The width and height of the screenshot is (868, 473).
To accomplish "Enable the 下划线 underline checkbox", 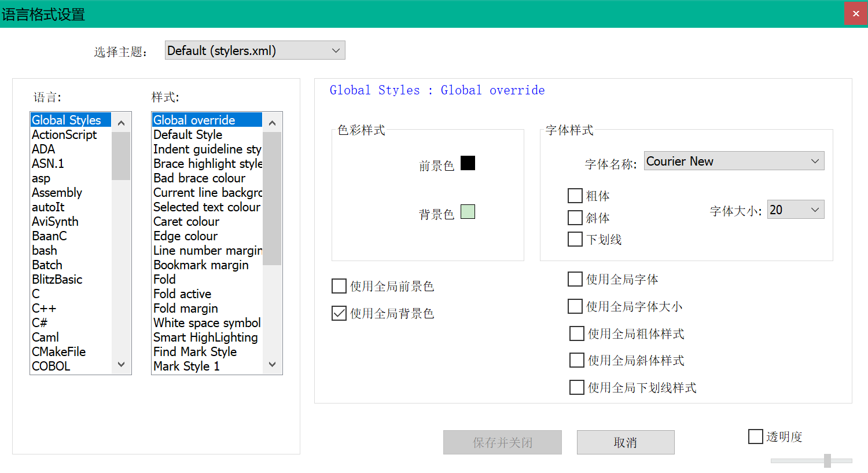I will tap(575, 239).
